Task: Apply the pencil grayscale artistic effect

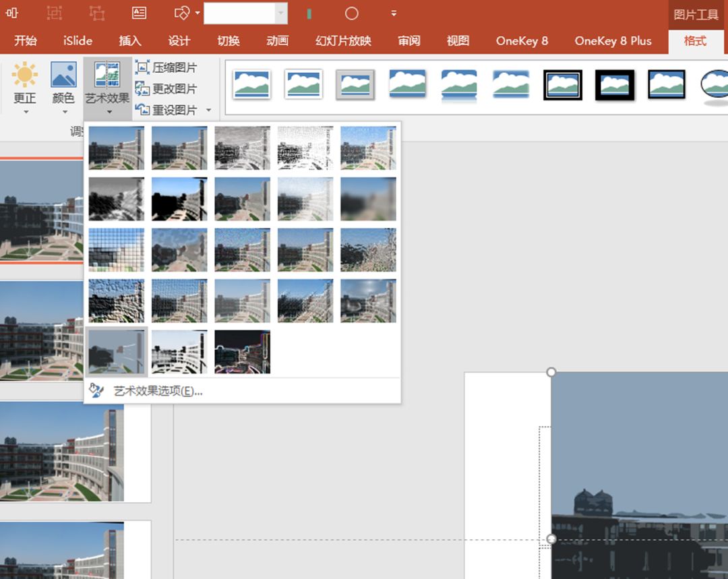Action: tap(243, 148)
